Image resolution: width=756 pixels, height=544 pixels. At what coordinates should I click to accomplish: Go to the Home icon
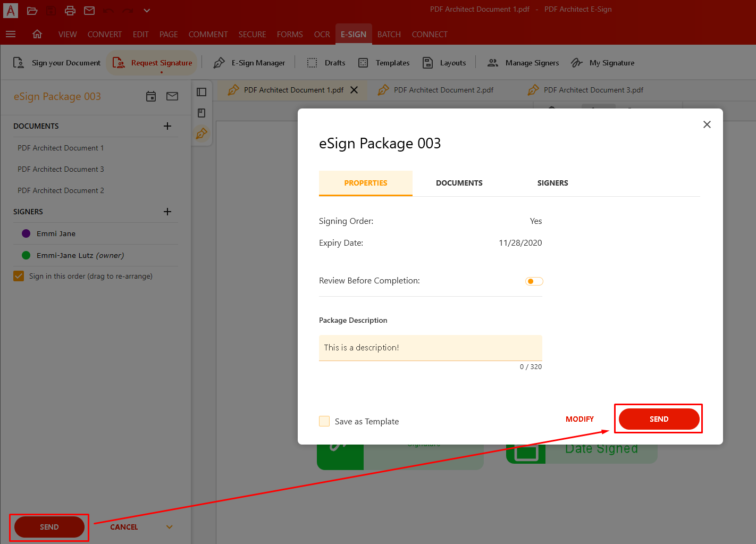37,34
